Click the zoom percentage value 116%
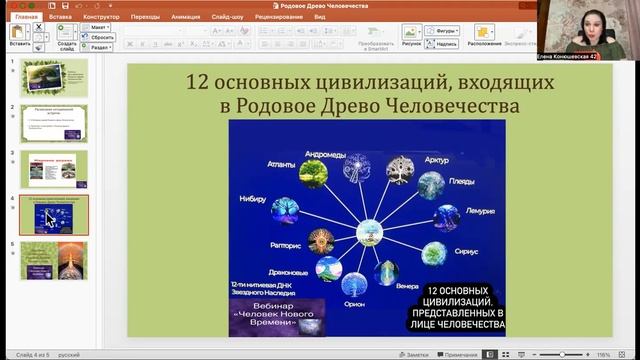This screenshot has height=360, width=640. 603,355
